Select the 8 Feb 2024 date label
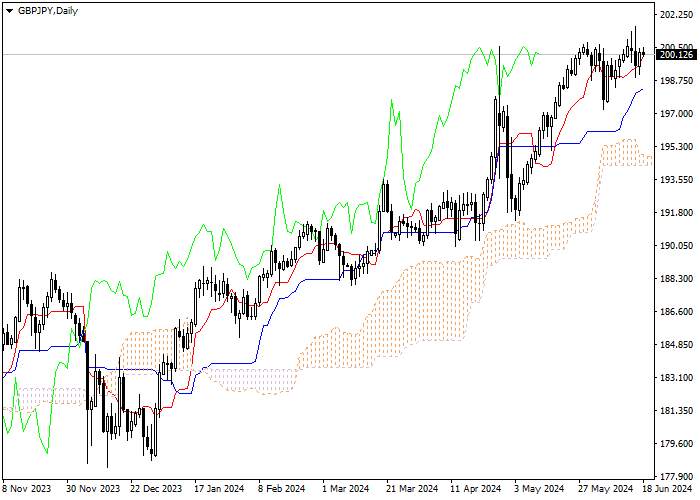 coord(282,488)
